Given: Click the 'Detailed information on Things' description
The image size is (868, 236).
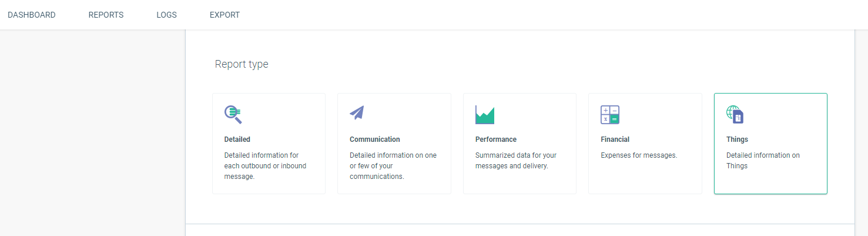Looking at the screenshot, I should 763,161.
